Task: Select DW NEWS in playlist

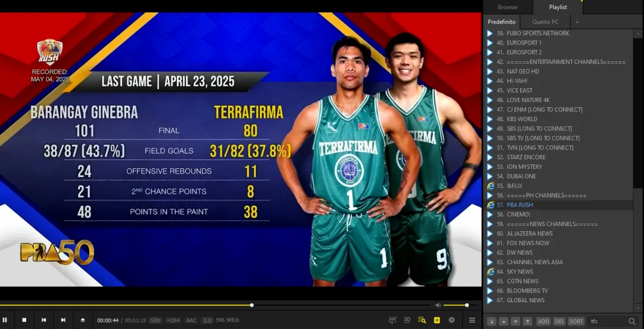Action: (558, 252)
